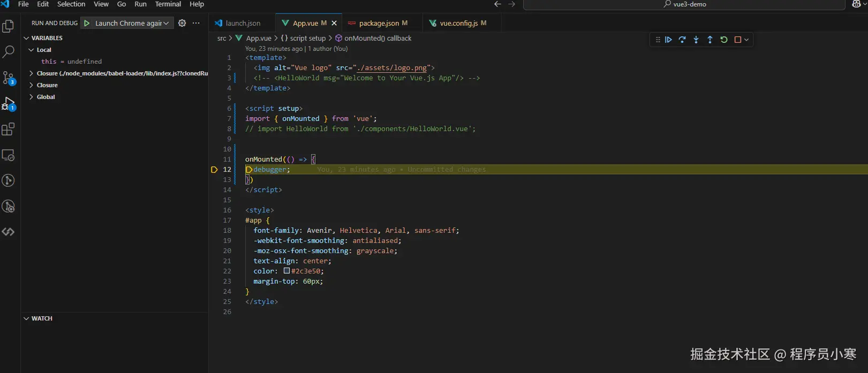The image size is (868, 373).
Task: Expand the Global scope variables
Action: (x=46, y=97)
